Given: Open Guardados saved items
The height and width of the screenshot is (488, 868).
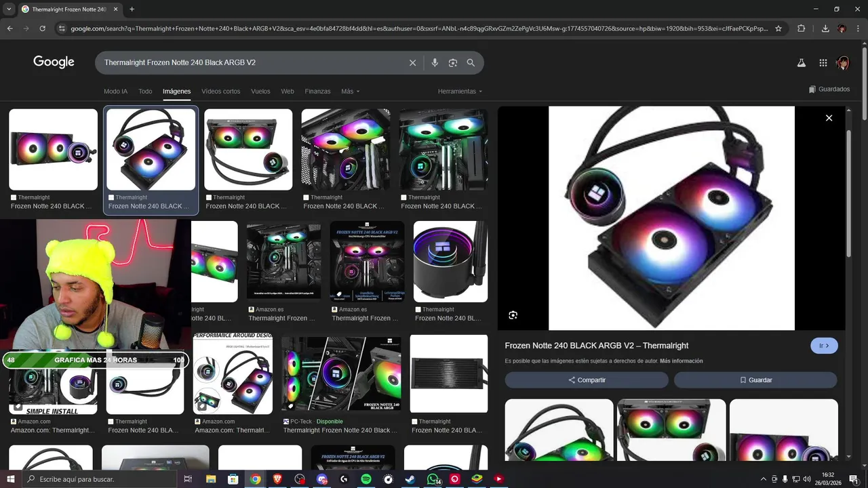Looking at the screenshot, I should pos(829,89).
